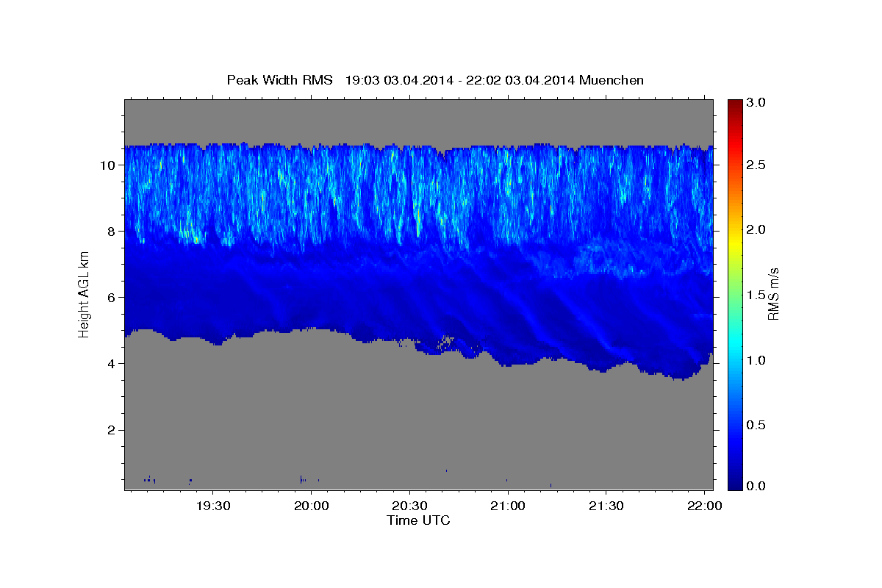
Task: Click the 20:30 time tick label
Action: click(x=409, y=506)
